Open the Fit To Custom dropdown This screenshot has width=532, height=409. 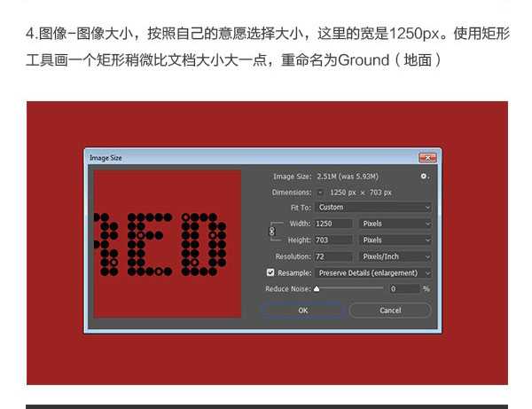(x=373, y=207)
